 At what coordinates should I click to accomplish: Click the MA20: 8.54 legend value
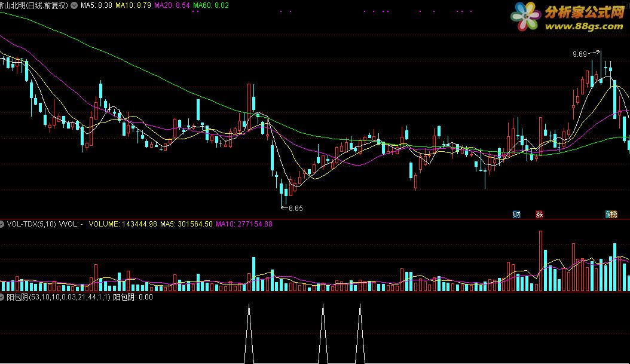[x=172, y=5]
